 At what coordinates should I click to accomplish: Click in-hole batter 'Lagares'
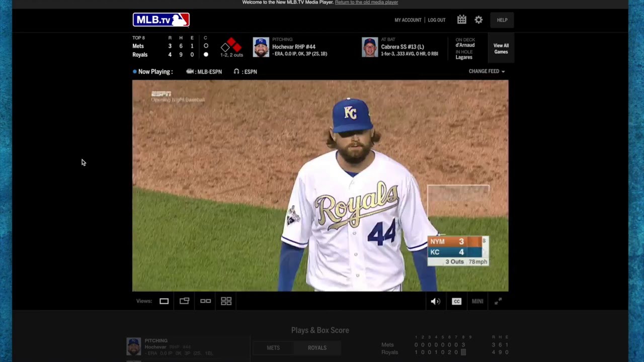464,57
